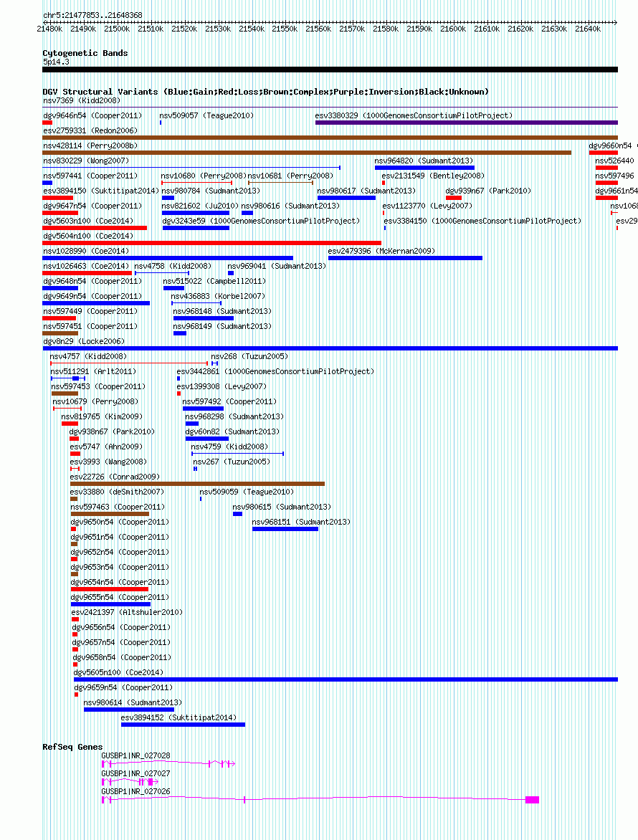This screenshot has height=840, width=638.
Task: Click the 21500k ruler tick label
Action: [x=117, y=29]
